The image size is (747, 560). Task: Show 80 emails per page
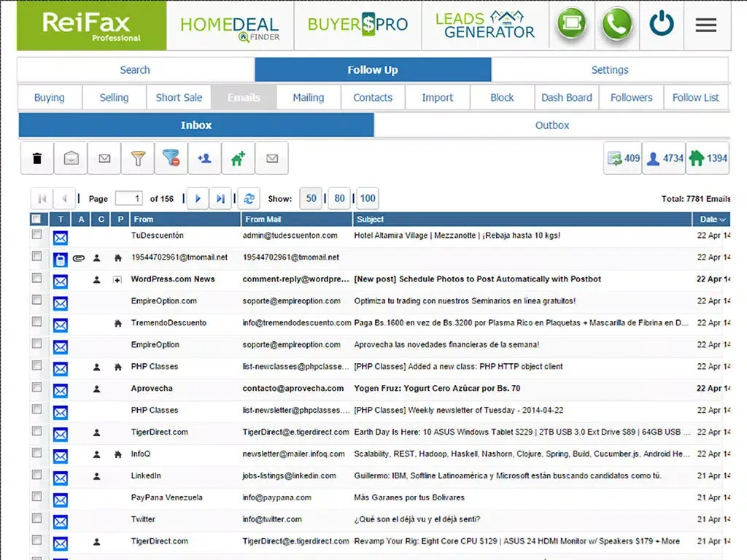[339, 198]
